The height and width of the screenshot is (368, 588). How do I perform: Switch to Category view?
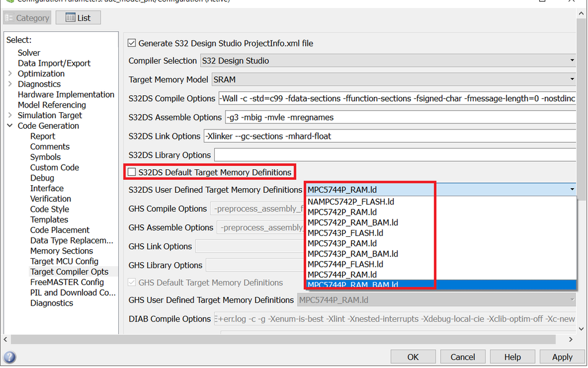[x=27, y=18]
